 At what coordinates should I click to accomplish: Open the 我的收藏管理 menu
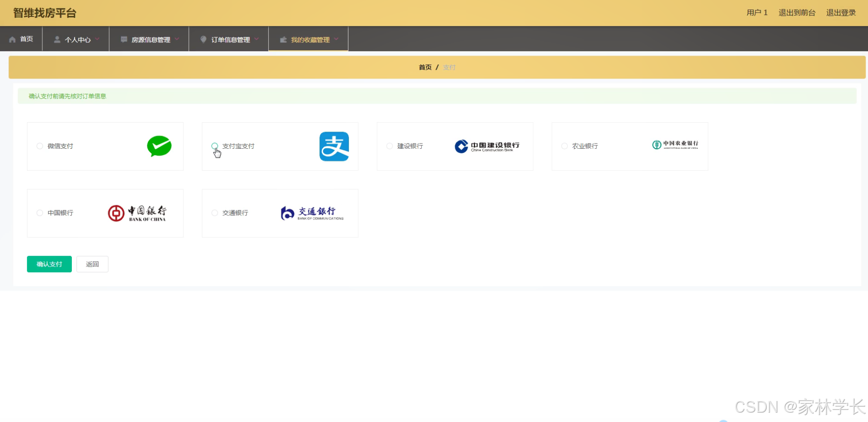tap(308, 39)
